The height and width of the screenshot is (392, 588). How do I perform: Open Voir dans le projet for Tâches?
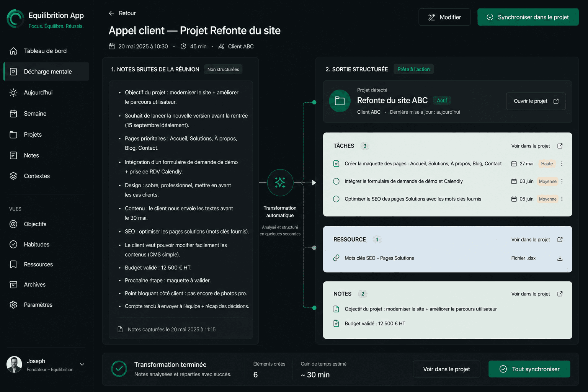[537, 146]
